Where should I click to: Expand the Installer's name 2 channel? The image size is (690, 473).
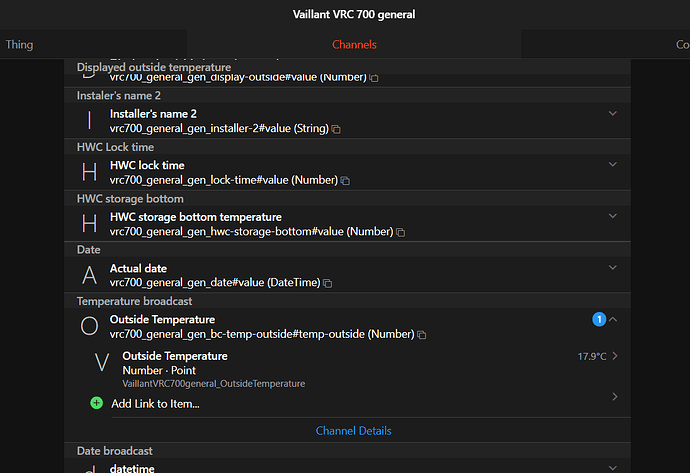[613, 114]
